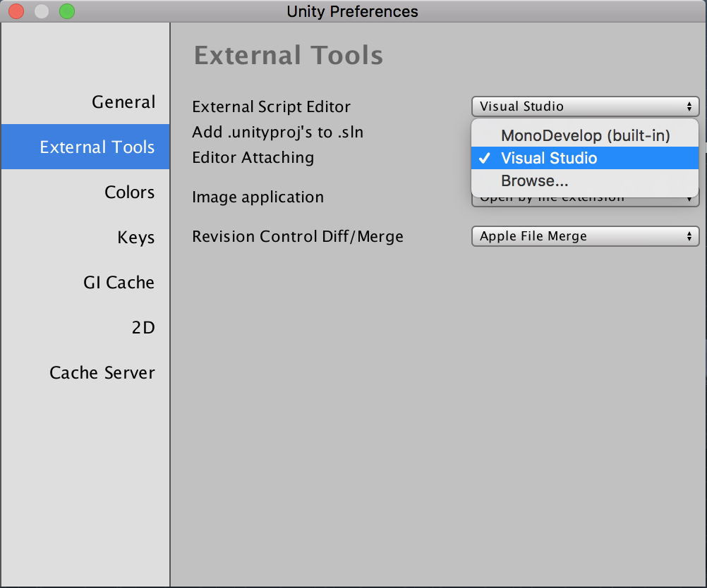Zoom the Unity Preferences window
Image resolution: width=707 pixels, height=588 pixels.
pyautogui.click(x=67, y=11)
